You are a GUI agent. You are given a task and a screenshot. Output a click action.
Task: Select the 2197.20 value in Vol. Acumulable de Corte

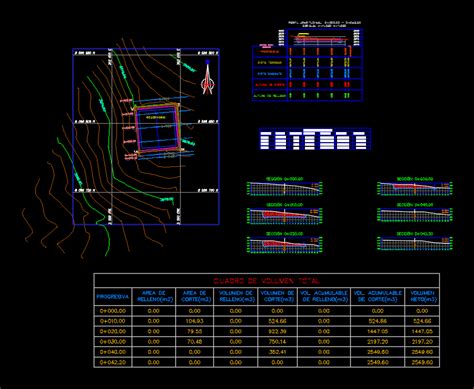[378, 342]
